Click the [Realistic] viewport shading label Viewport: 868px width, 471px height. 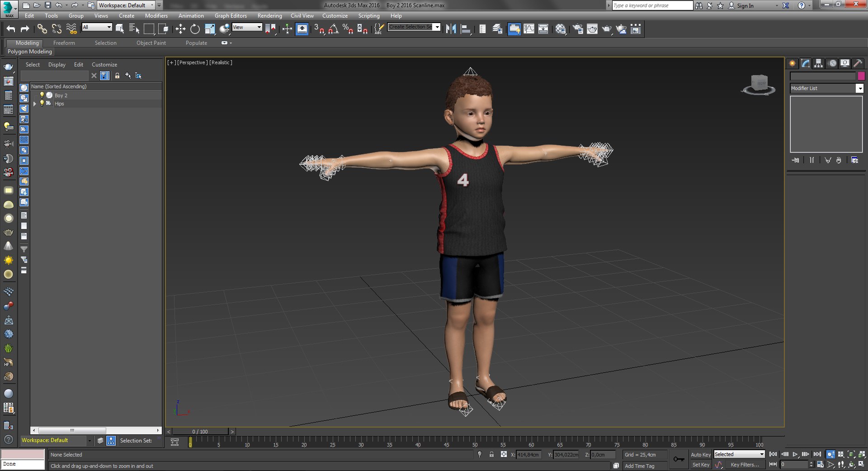221,62
